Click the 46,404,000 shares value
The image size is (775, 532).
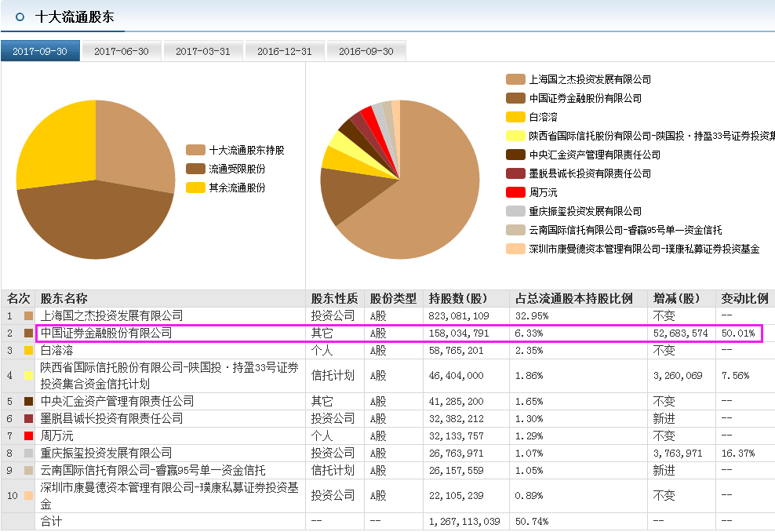(x=457, y=376)
